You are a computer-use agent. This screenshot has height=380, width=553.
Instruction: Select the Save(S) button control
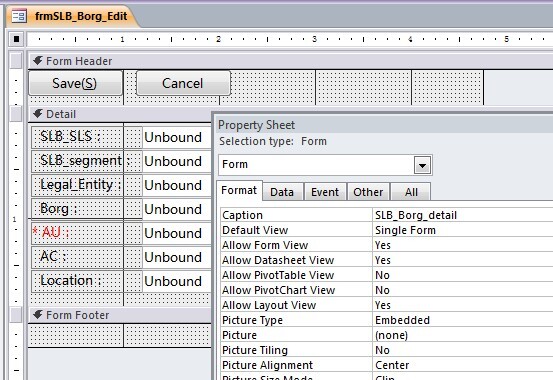point(75,83)
